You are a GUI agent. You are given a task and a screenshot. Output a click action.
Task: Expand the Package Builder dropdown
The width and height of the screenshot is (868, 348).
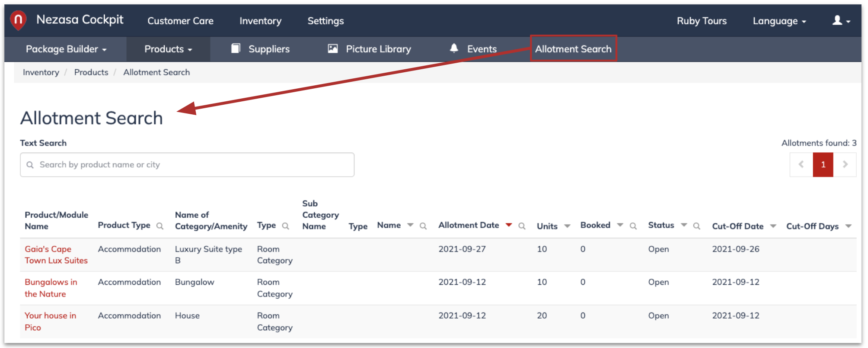click(x=66, y=49)
